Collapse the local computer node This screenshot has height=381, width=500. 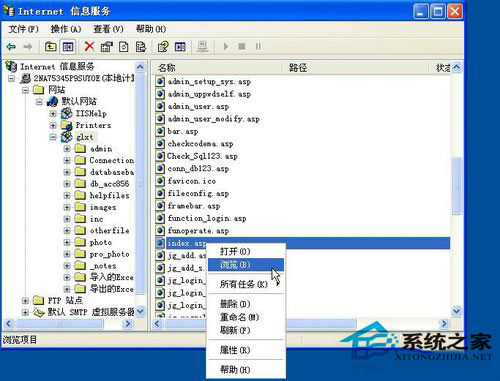tap(12, 79)
